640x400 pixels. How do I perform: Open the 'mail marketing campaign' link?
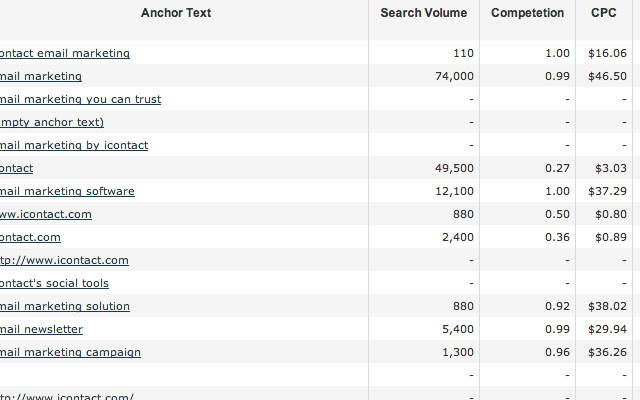pyautogui.click(x=70, y=352)
